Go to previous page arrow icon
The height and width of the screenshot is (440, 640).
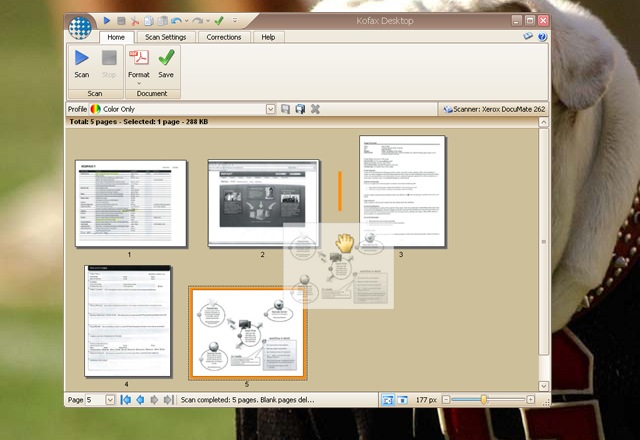[x=140, y=400]
